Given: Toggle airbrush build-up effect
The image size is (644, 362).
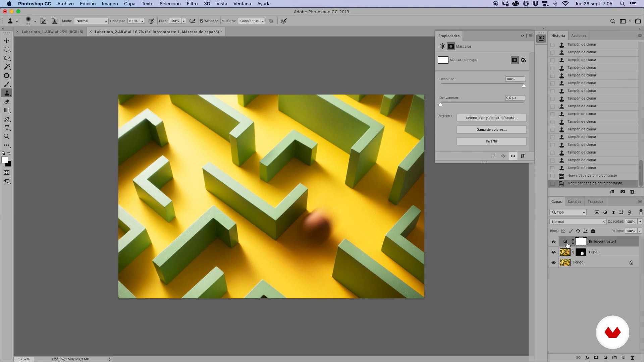Looking at the screenshot, I should [192, 21].
